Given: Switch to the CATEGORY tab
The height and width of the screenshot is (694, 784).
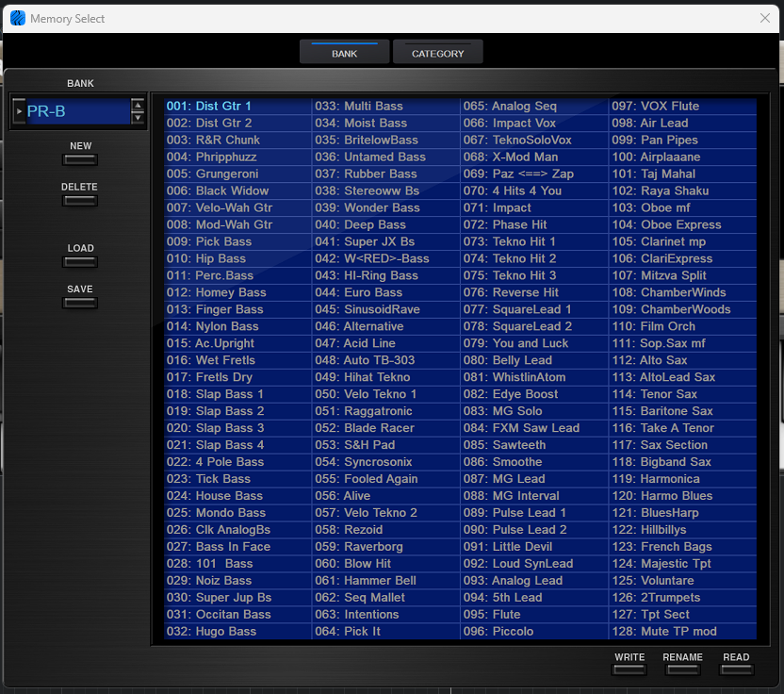Looking at the screenshot, I should (437, 53).
